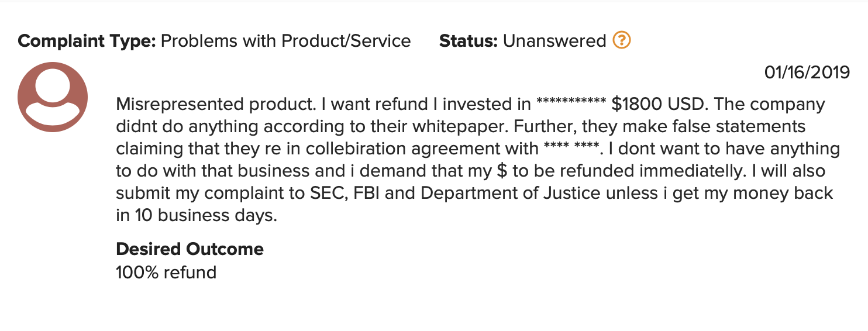Viewport: 868px width, 331px height.
Task: Click the complaint date 01/16/2019
Action: [807, 73]
